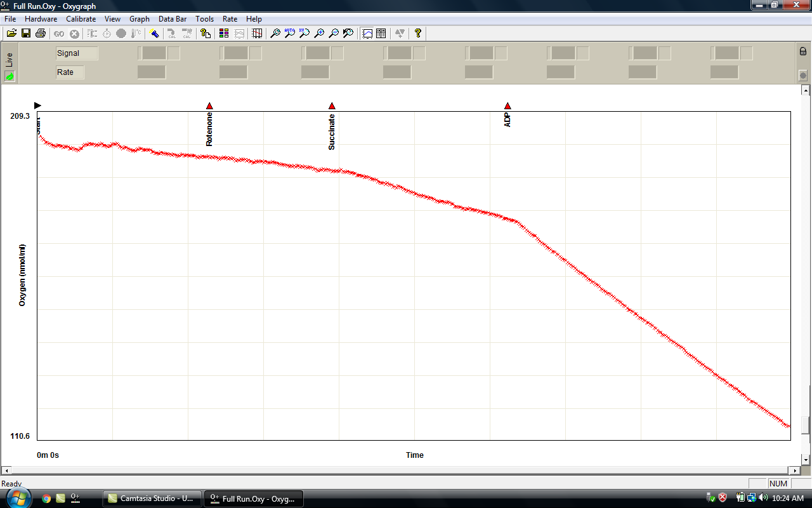Click the Time axis label

coord(415,455)
